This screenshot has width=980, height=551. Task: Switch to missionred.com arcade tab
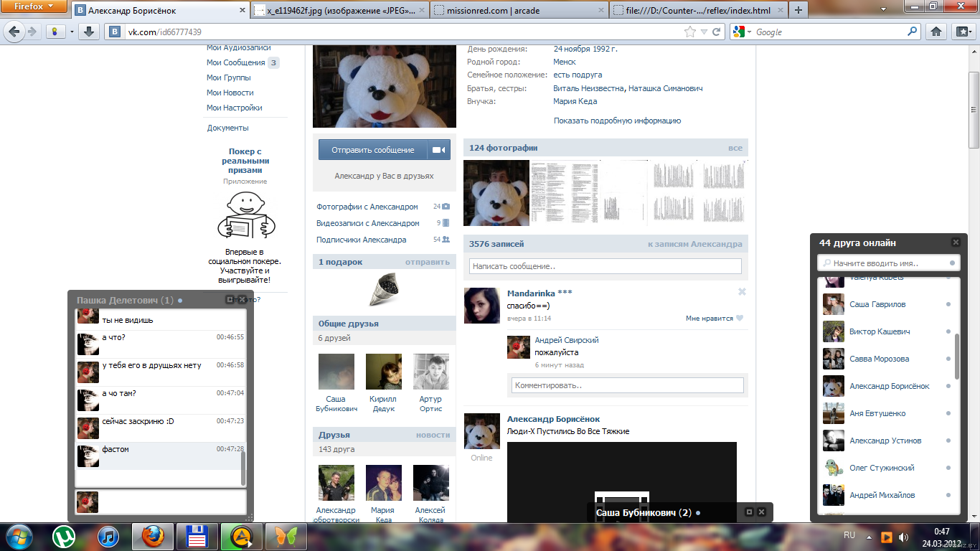[518, 11]
